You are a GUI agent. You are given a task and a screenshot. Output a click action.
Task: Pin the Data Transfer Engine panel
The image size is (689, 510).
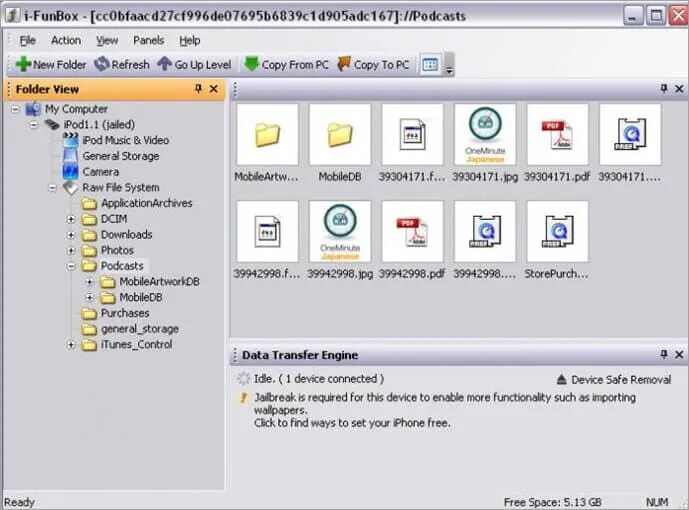[664, 354]
